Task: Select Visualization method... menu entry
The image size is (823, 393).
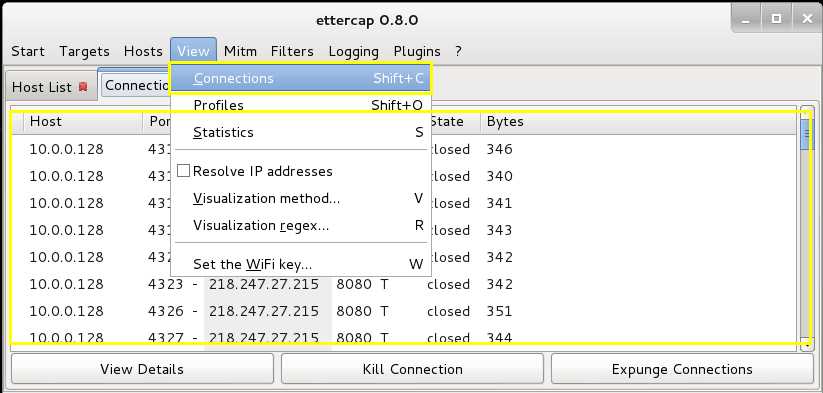Action: click(x=300, y=198)
